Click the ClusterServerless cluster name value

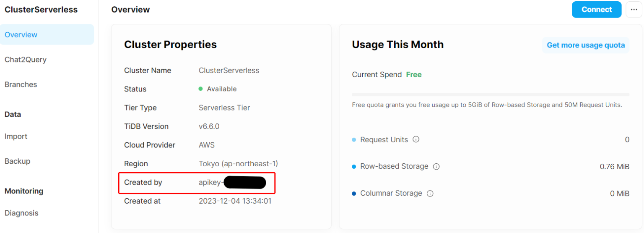click(x=229, y=71)
